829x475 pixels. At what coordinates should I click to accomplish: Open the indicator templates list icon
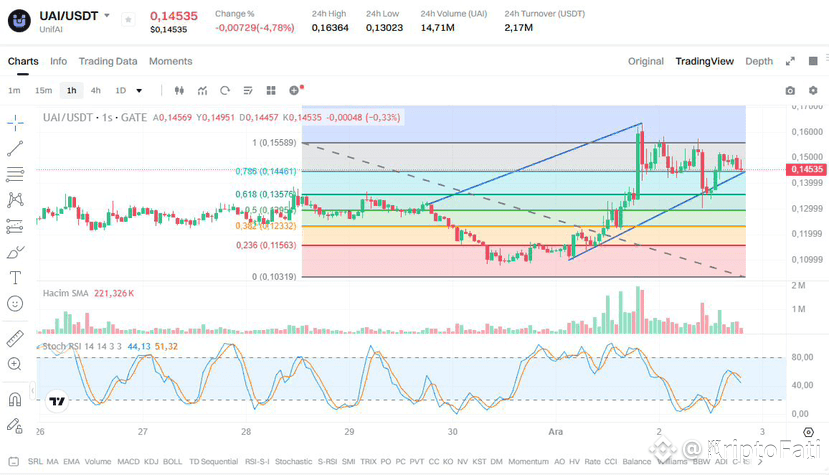pyautogui.click(x=248, y=90)
